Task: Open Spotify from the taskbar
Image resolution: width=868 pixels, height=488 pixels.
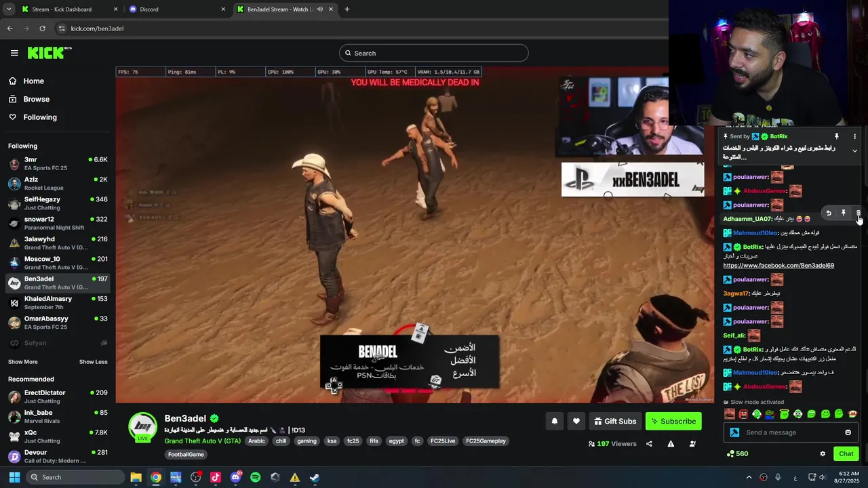Action: coord(255,477)
